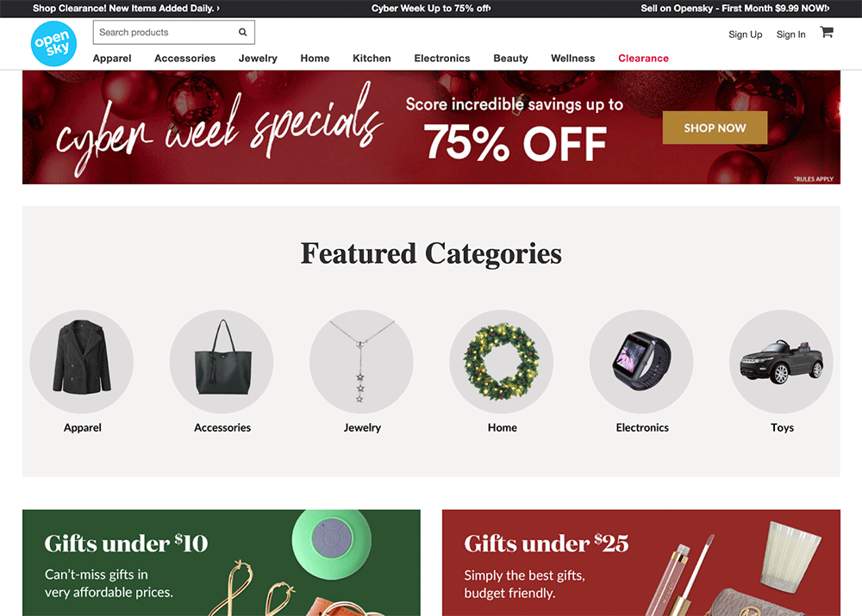The height and width of the screenshot is (616, 862).
Task: Select the Toys car category circle
Action: [781, 362]
